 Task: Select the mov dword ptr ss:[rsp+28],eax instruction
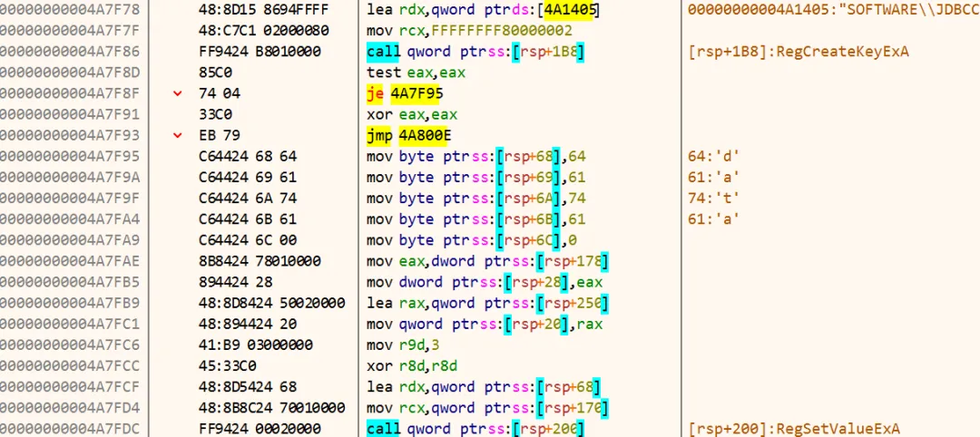485,282
